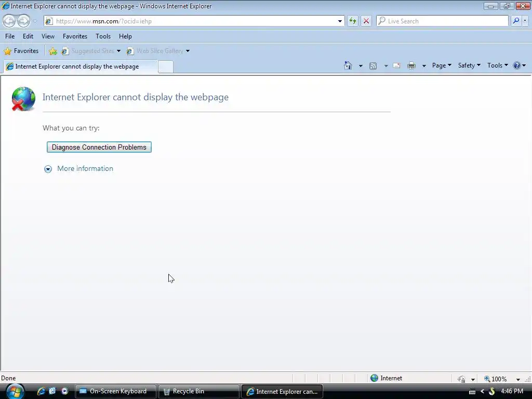The height and width of the screenshot is (399, 532).
Task: Expand the Home button dropdown arrow
Action: point(361,66)
